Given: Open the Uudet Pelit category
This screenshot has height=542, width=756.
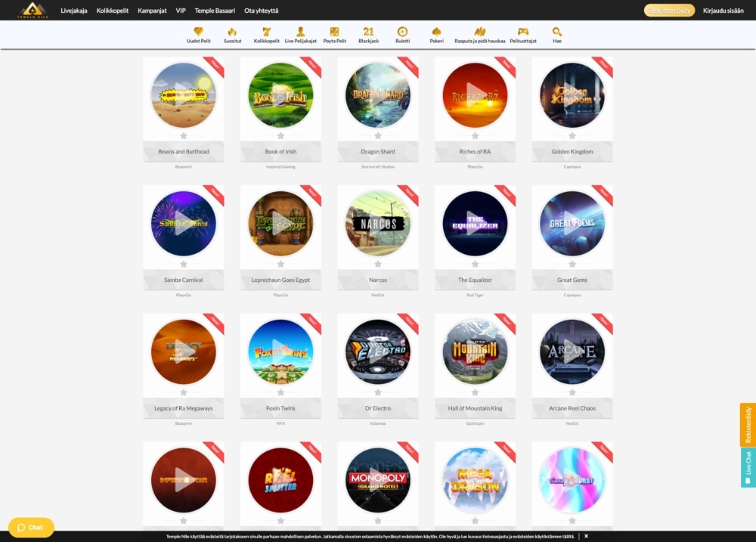Looking at the screenshot, I should [x=198, y=36].
